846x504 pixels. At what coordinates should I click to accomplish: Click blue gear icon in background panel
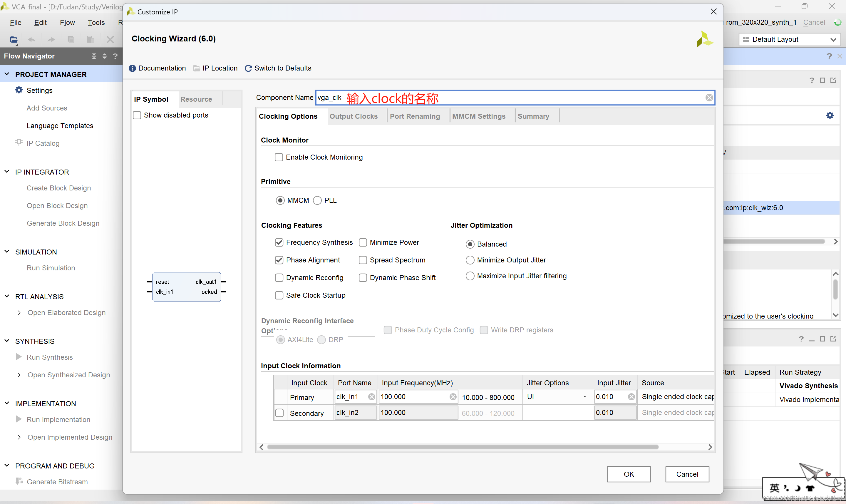tap(830, 115)
